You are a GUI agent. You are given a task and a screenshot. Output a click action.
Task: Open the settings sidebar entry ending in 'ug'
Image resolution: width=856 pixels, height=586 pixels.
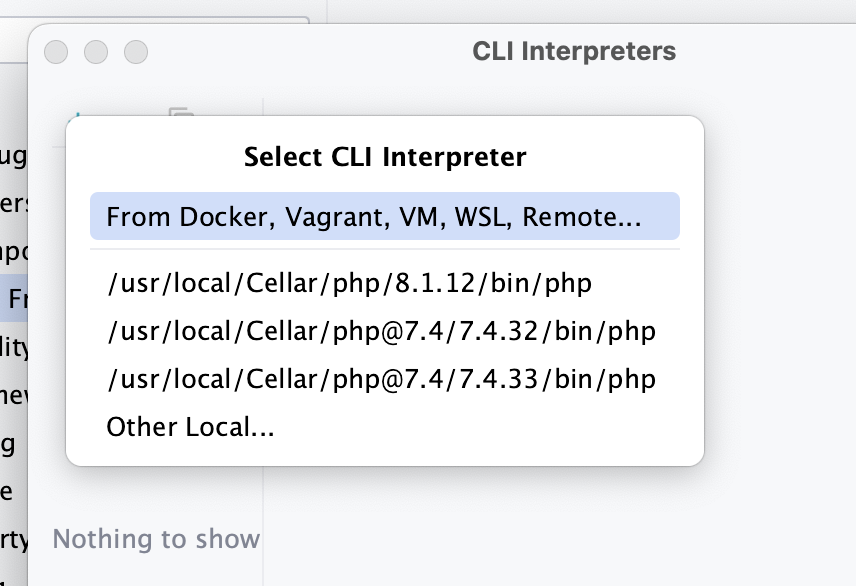[13, 156]
